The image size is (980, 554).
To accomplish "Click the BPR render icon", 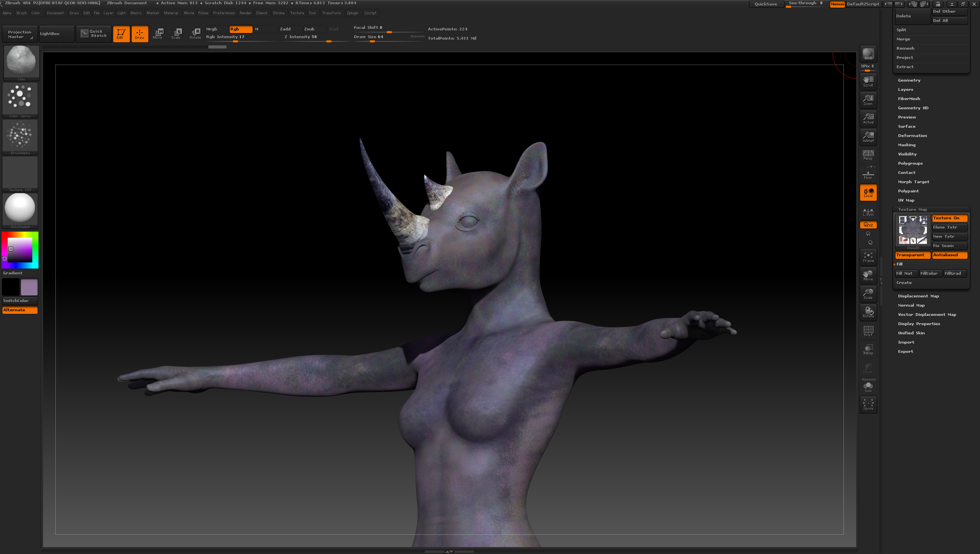I will pyautogui.click(x=868, y=54).
